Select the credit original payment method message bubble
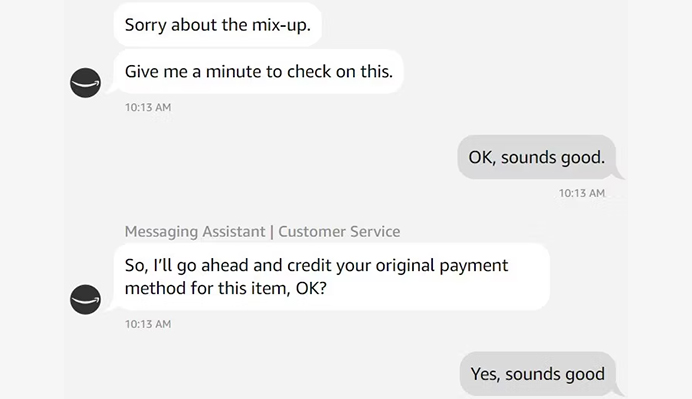692x399 pixels. point(331,277)
